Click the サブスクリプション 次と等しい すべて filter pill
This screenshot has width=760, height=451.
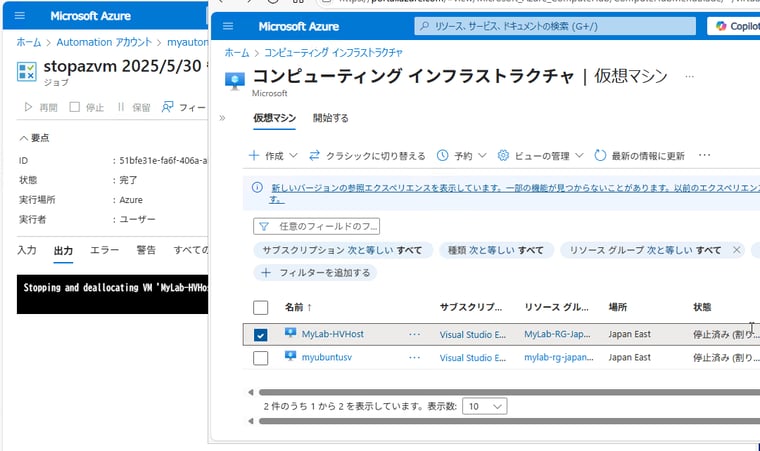click(343, 250)
